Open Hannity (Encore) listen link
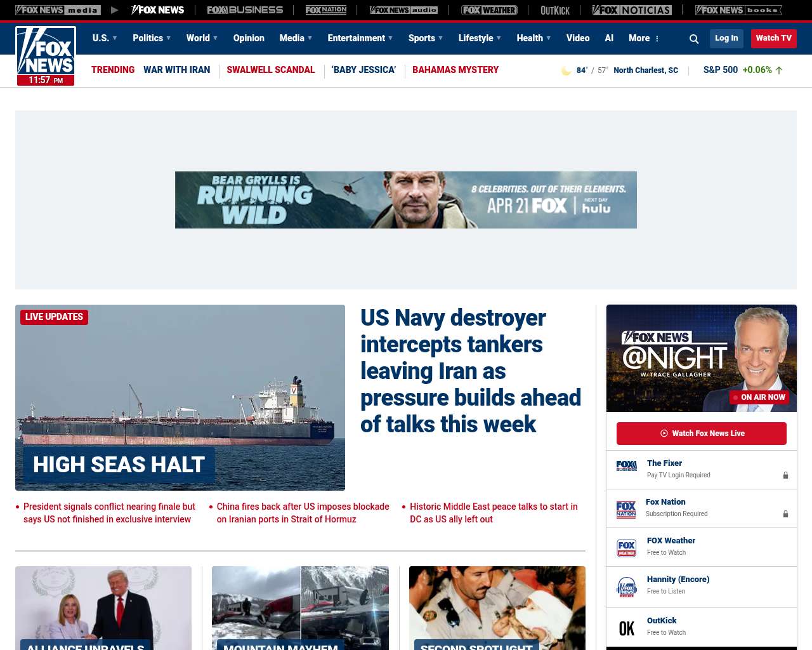 coord(678,580)
